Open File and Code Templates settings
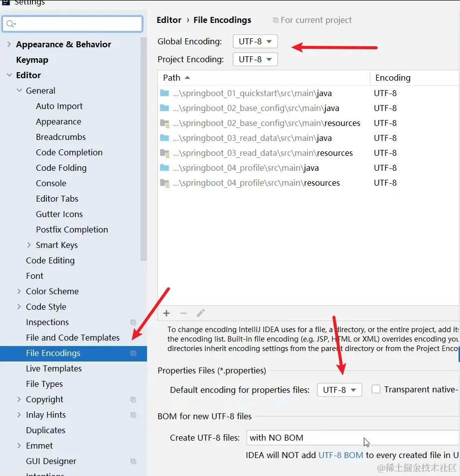This screenshot has width=460, height=476. (73, 338)
